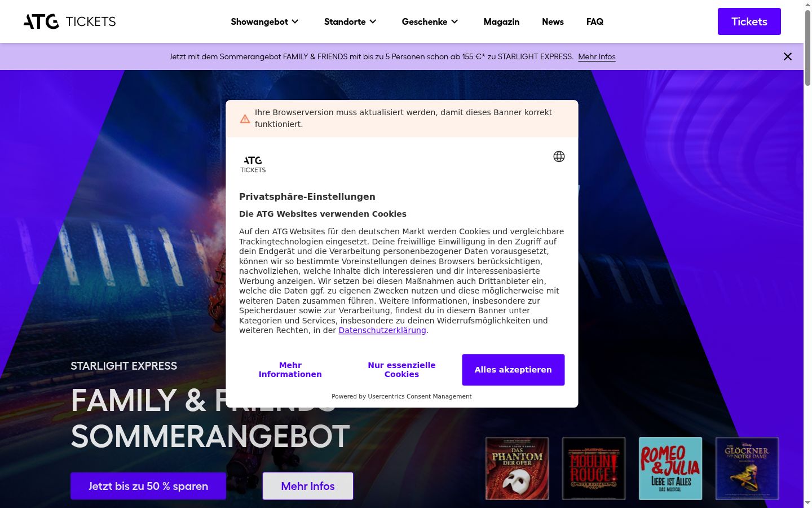Click Powered by Usercentrics Consent Management text
812x508 pixels.
[401, 396]
